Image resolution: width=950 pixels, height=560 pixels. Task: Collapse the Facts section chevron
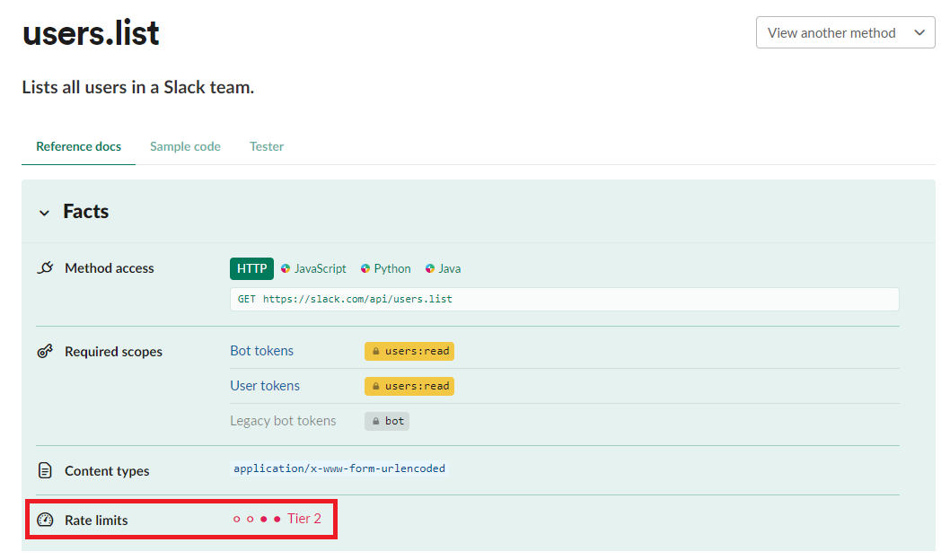click(x=44, y=213)
